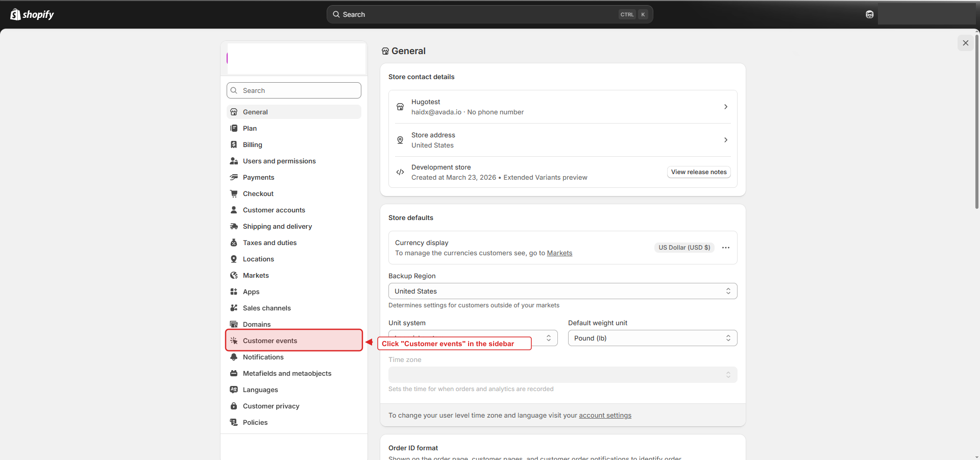Click the US Dollar (USD $) badge
980x460 pixels.
[684, 248]
